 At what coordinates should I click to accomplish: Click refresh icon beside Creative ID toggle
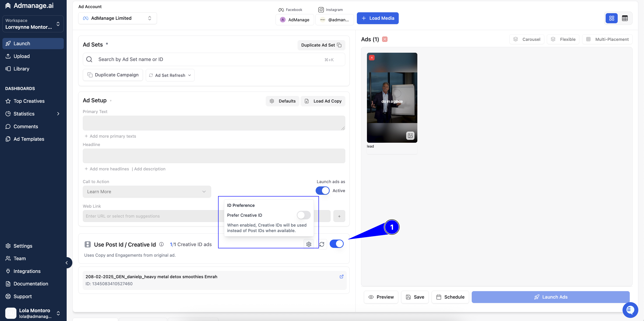[x=322, y=244]
